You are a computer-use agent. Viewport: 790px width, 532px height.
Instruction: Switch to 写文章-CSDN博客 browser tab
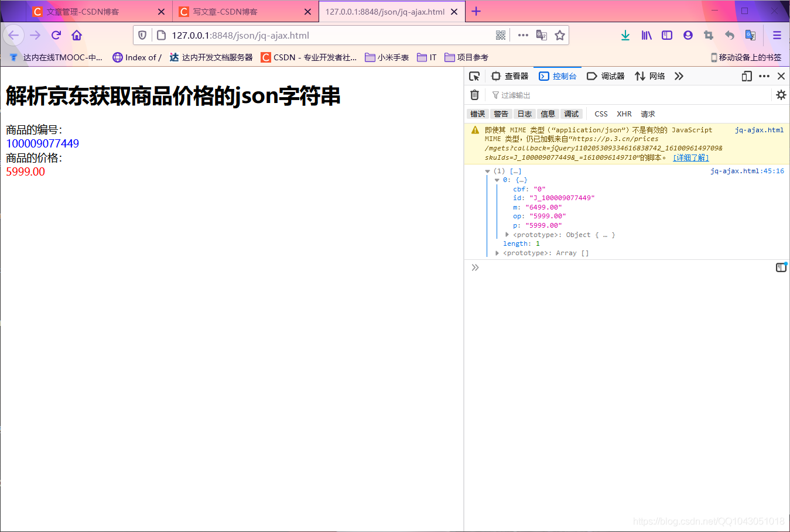pos(245,11)
